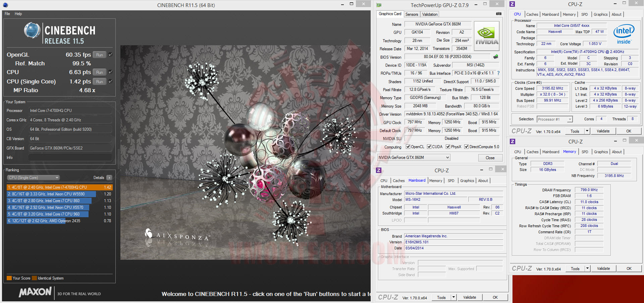Toggle the OpenGL test checkbox
The height and width of the screenshot is (303, 644).
click(110, 55)
